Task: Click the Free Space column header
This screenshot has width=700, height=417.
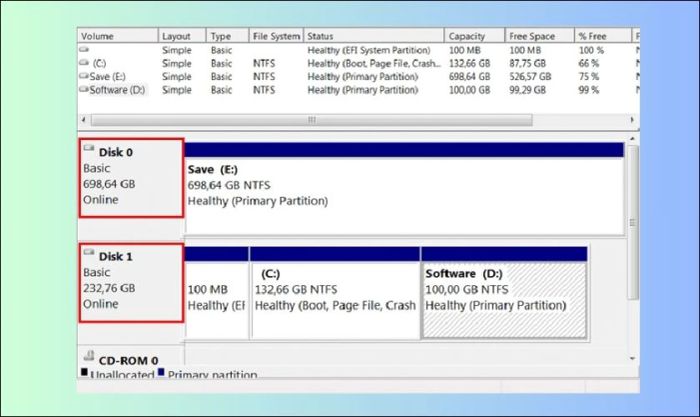Action: (539, 36)
